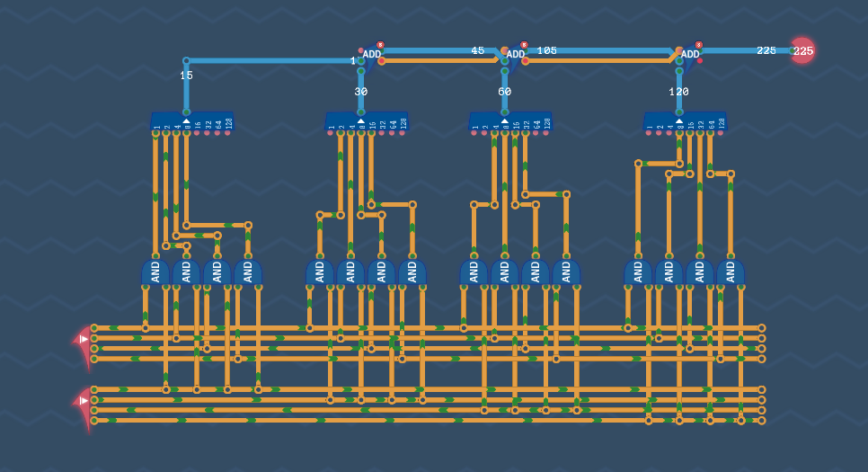Click first AND gate of second group

click(x=320, y=272)
